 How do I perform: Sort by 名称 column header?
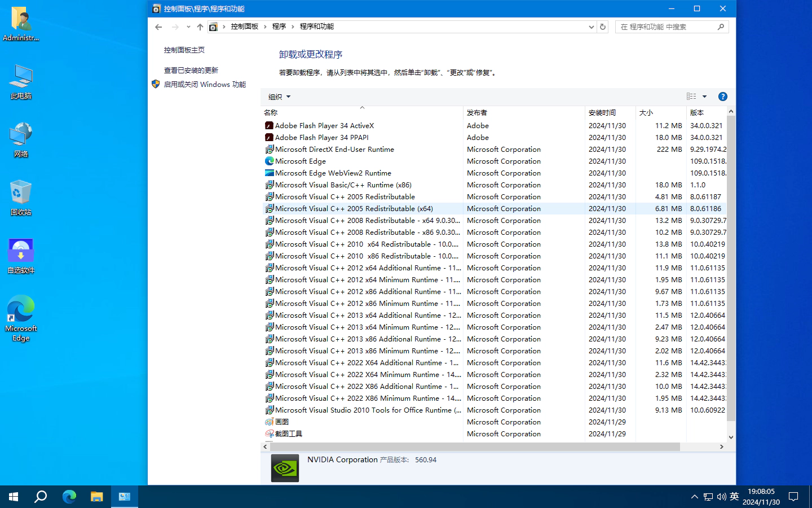tap(362, 112)
